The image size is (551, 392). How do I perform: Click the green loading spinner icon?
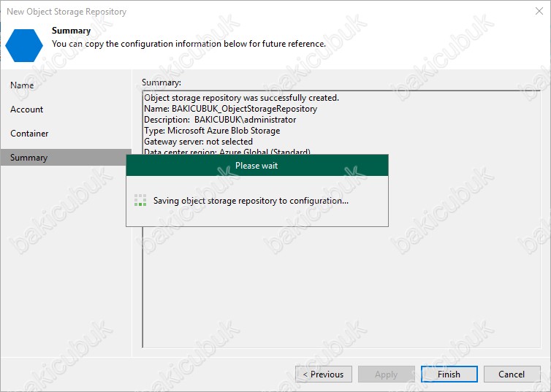tap(140, 200)
